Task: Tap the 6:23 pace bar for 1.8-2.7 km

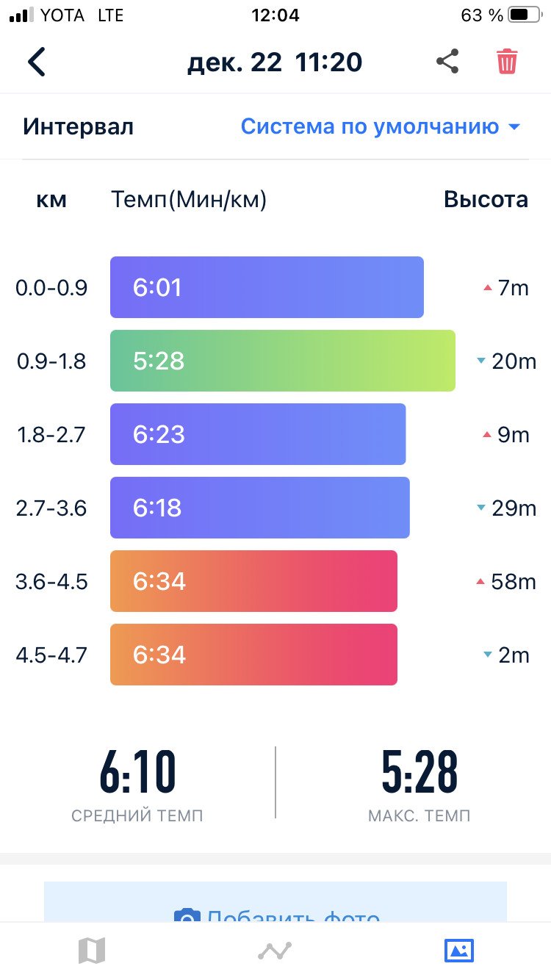Action: (x=258, y=434)
